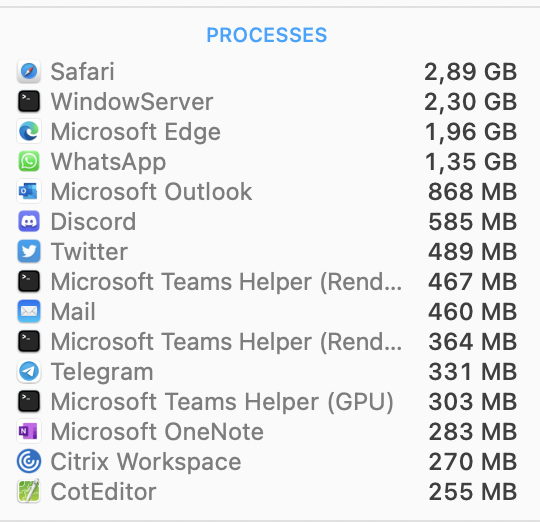Click the Discord icon
Viewport: 540px width, 522px height.
(x=29, y=221)
